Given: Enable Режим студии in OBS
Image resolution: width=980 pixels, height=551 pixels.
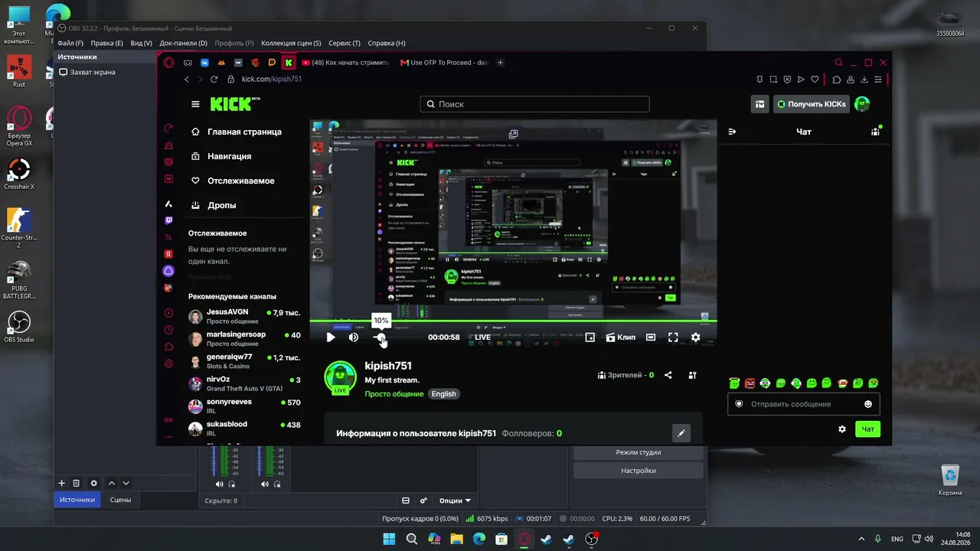Looking at the screenshot, I should 639,452.
